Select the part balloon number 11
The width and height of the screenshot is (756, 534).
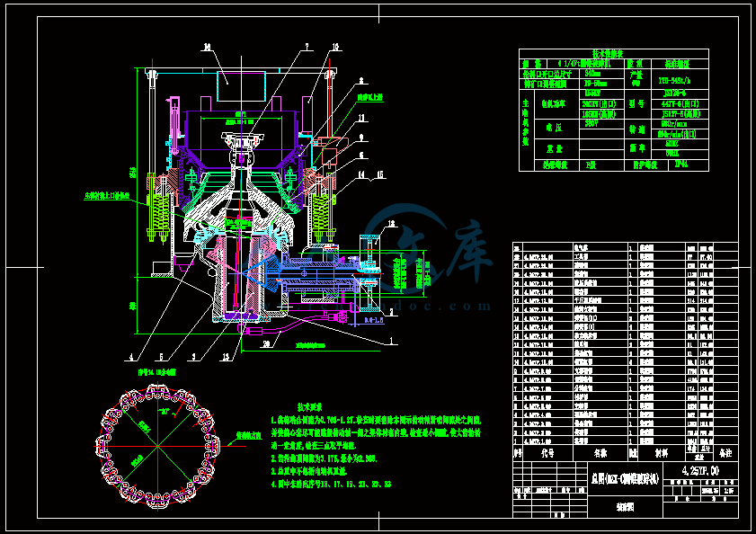click(x=361, y=117)
